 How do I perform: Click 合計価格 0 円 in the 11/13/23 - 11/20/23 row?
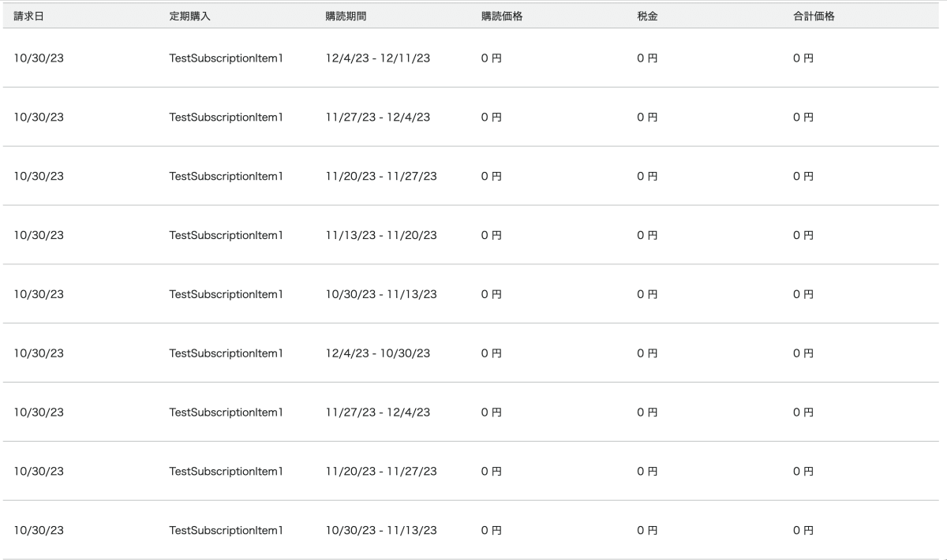click(x=804, y=235)
